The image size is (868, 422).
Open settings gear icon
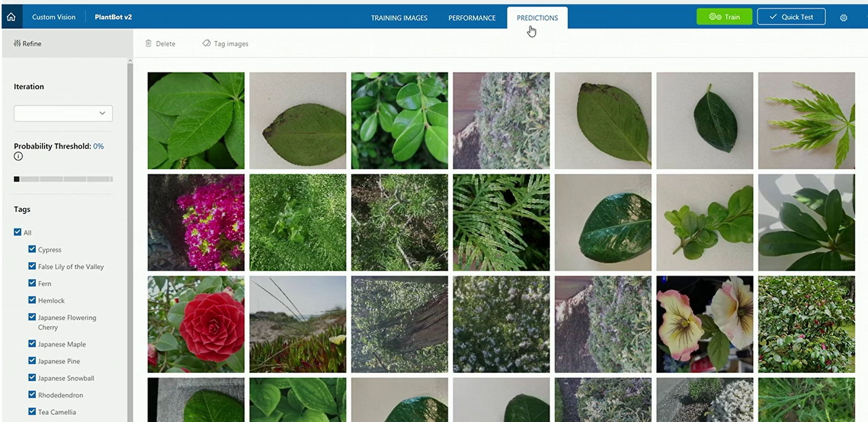tap(843, 18)
